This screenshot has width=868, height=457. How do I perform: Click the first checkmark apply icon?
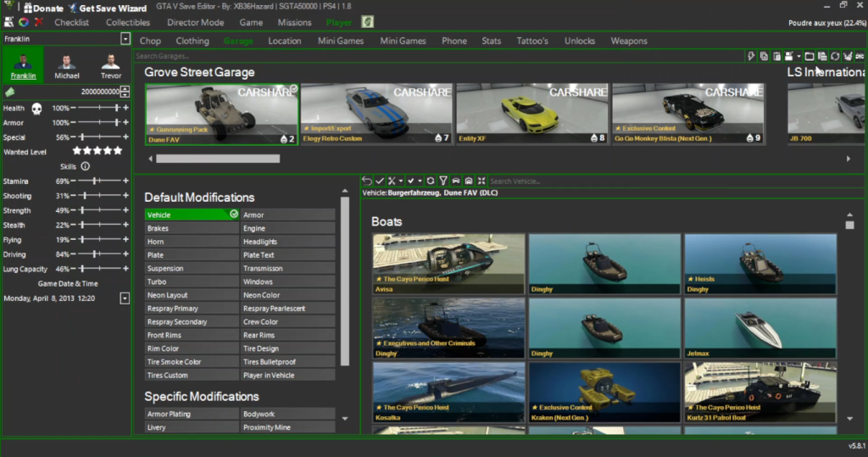pos(380,181)
